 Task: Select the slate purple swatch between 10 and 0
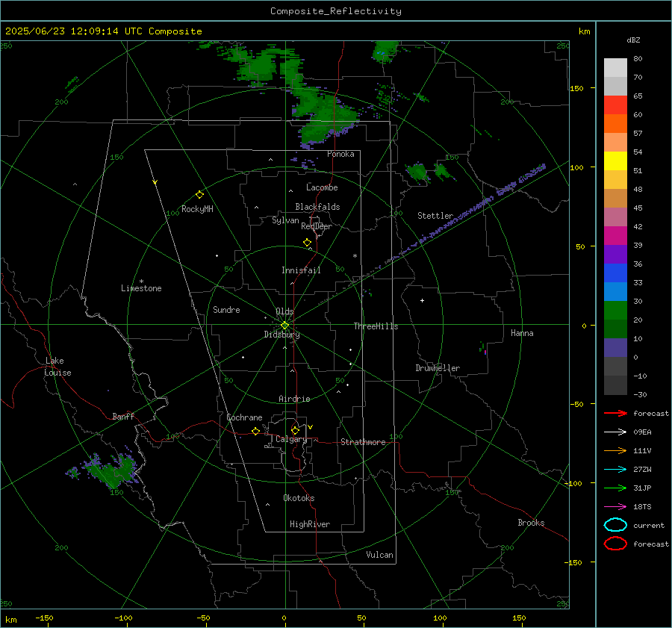[x=615, y=348]
